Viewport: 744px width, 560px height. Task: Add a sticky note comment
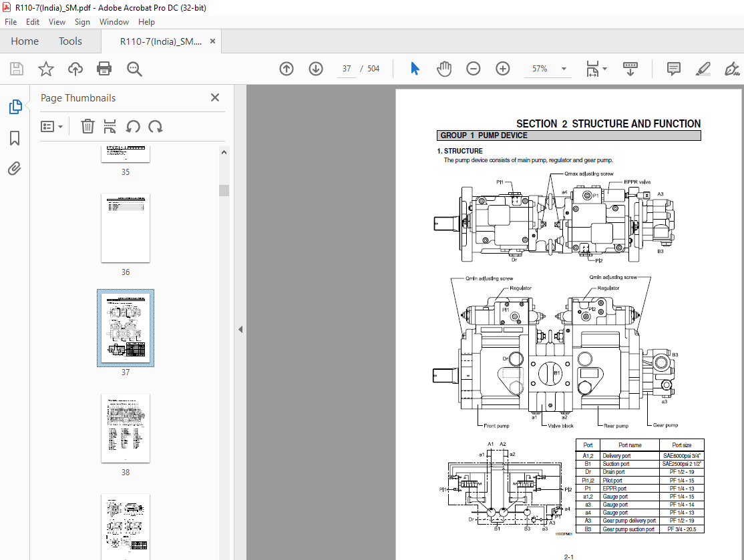point(673,69)
